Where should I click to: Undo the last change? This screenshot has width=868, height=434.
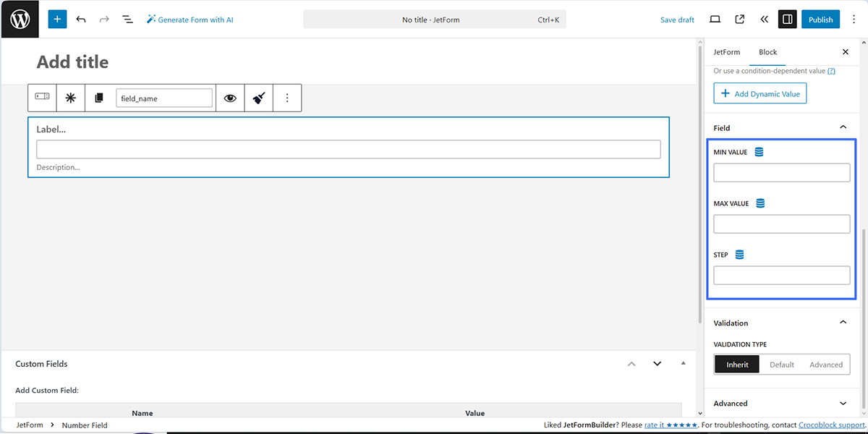coord(81,20)
